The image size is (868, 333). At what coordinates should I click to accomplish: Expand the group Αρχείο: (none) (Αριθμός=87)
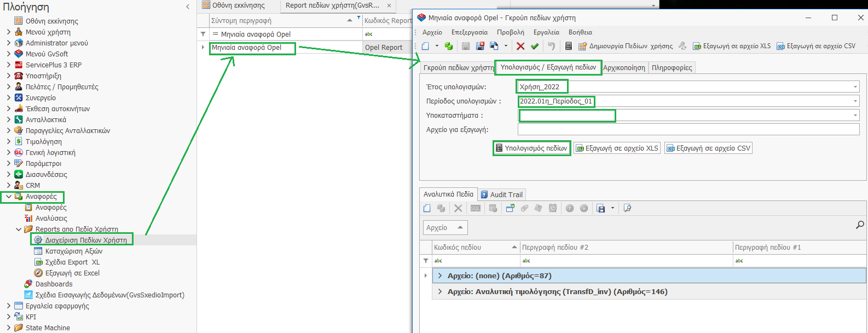coord(440,276)
